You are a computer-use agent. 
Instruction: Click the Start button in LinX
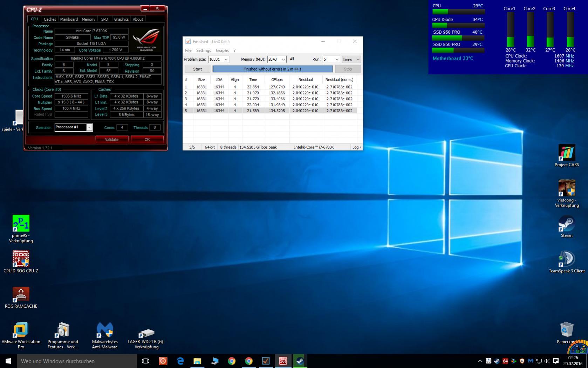coord(197,69)
